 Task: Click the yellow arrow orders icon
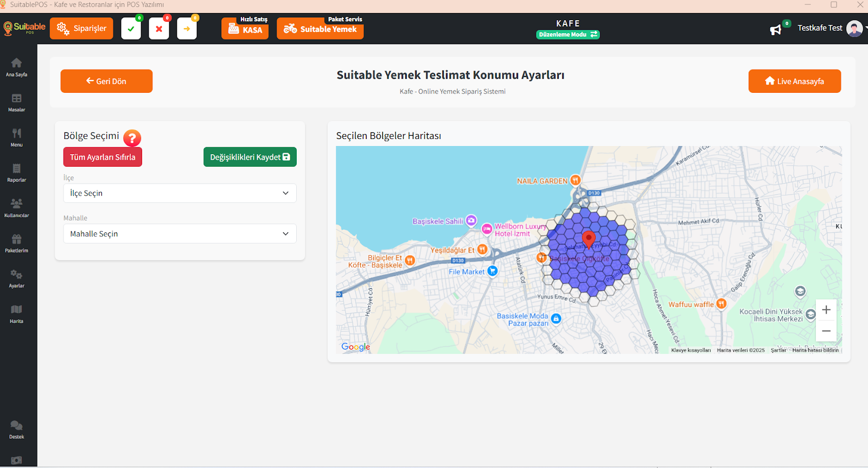tap(187, 29)
